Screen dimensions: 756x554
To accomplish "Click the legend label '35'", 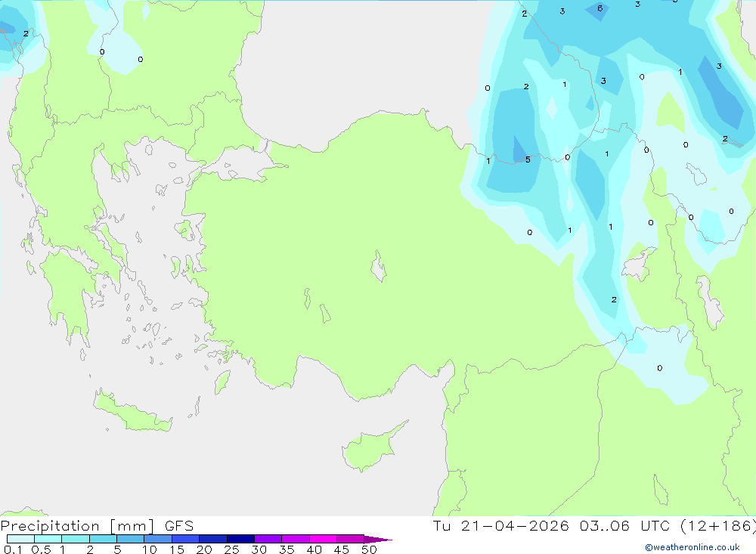I will coord(287,549).
